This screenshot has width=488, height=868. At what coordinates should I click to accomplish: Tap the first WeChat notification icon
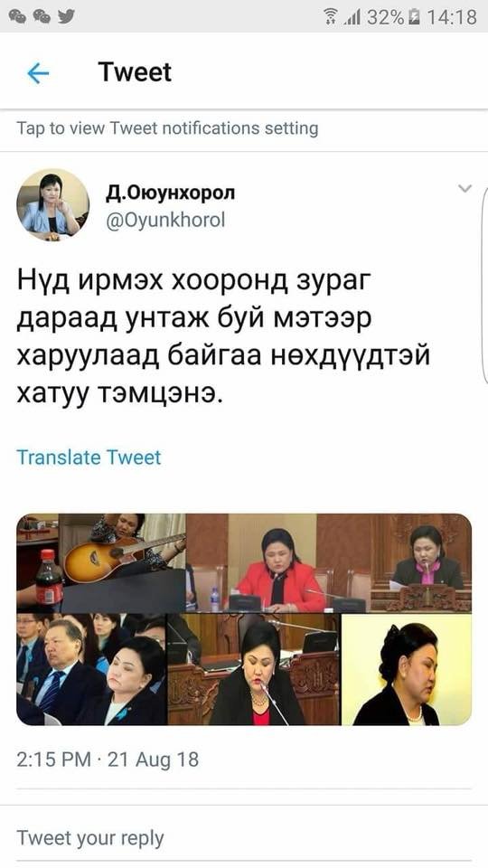point(18,16)
